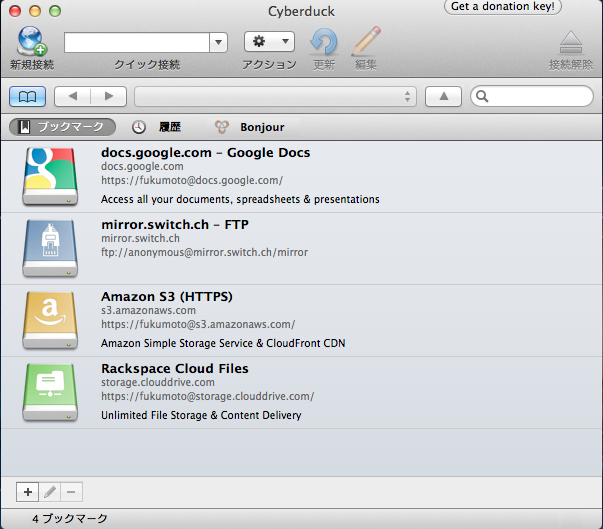Click URL https://fukumoto@docs.google.com/
The image size is (603, 529).
pyautogui.click(x=192, y=180)
